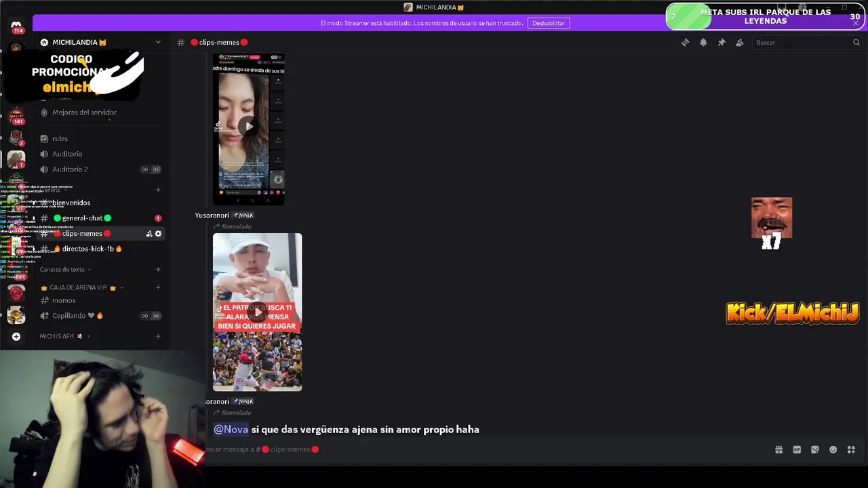
Task: Open the burger server icon
Action: pos(16,314)
